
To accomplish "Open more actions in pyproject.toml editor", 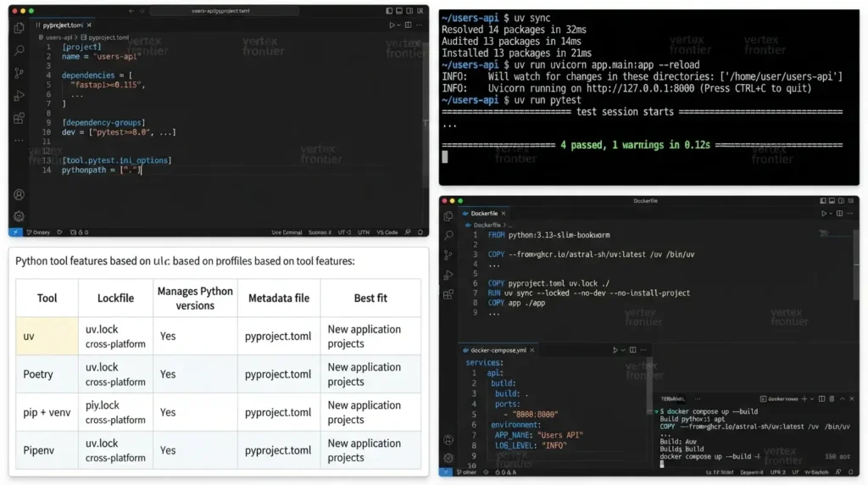I will coord(419,25).
